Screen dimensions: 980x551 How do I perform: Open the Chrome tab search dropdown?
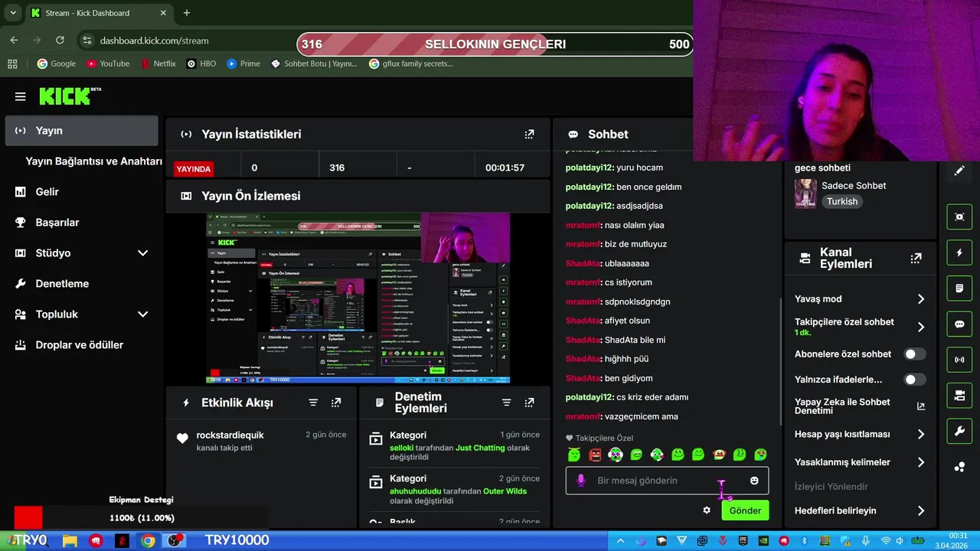13,13
